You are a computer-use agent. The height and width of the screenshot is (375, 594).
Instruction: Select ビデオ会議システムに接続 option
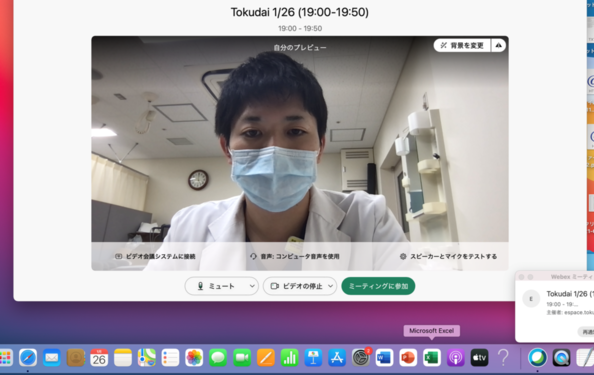[155, 256]
